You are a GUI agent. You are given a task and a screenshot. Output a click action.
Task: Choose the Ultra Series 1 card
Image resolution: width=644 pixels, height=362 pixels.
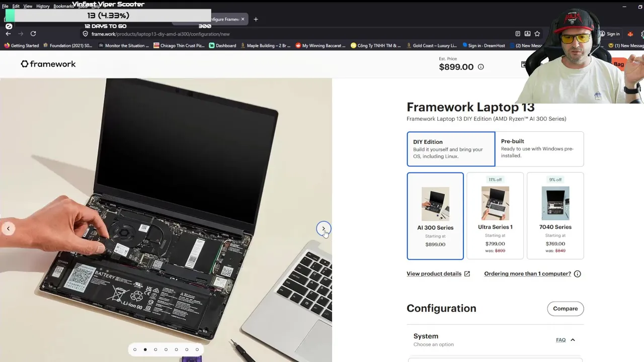(x=495, y=216)
